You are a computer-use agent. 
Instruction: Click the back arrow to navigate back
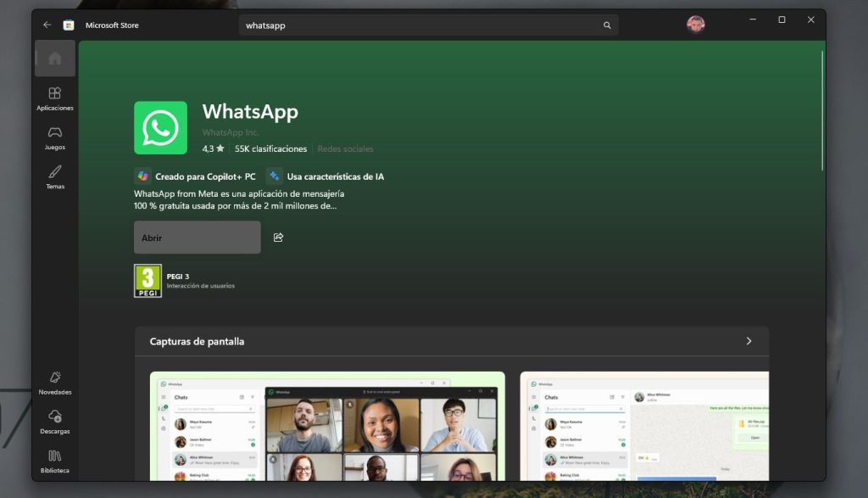coord(47,25)
